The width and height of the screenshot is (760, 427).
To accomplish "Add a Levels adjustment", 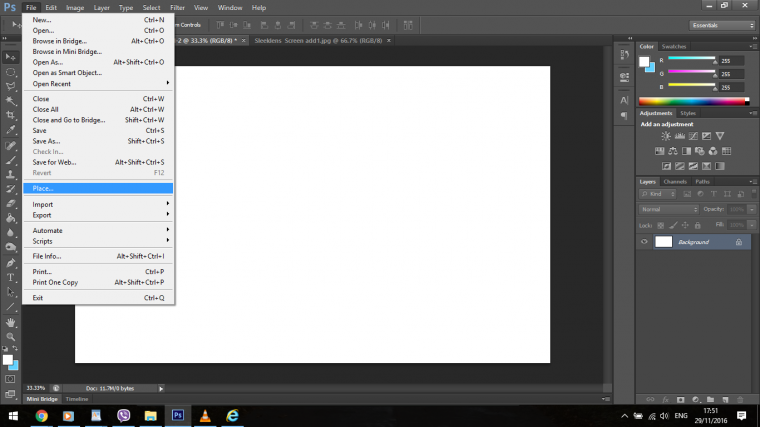I will pyautogui.click(x=680, y=136).
